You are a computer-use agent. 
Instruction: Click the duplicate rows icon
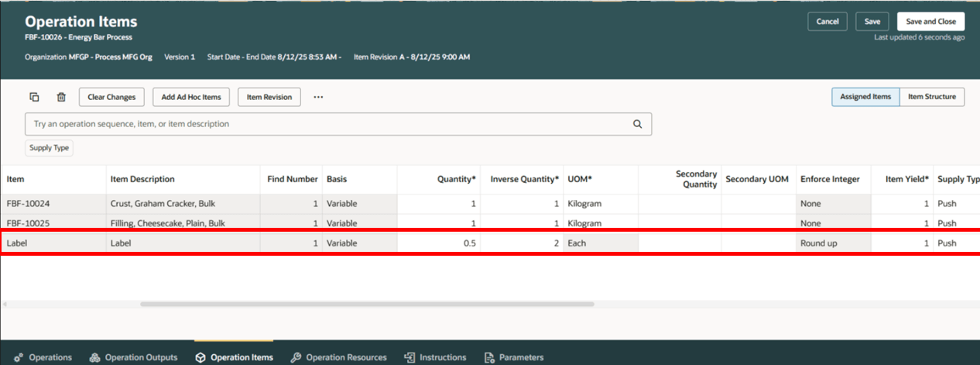pos(34,97)
